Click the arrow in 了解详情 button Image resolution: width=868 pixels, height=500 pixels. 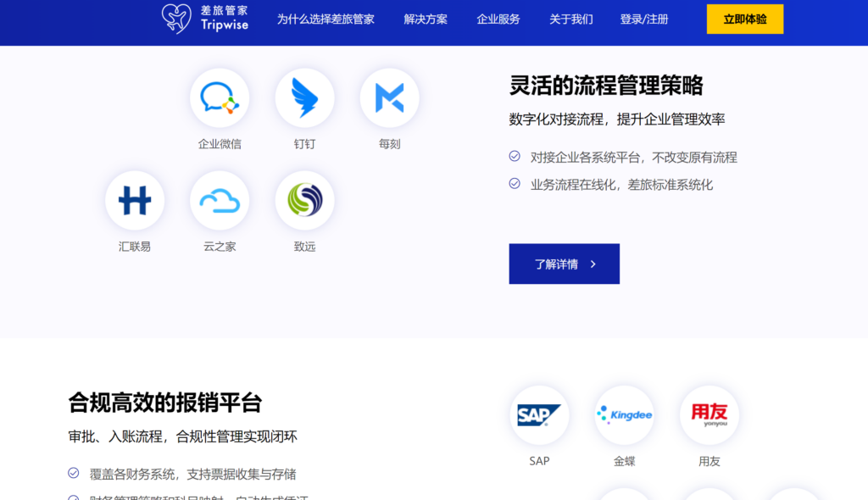pos(593,264)
